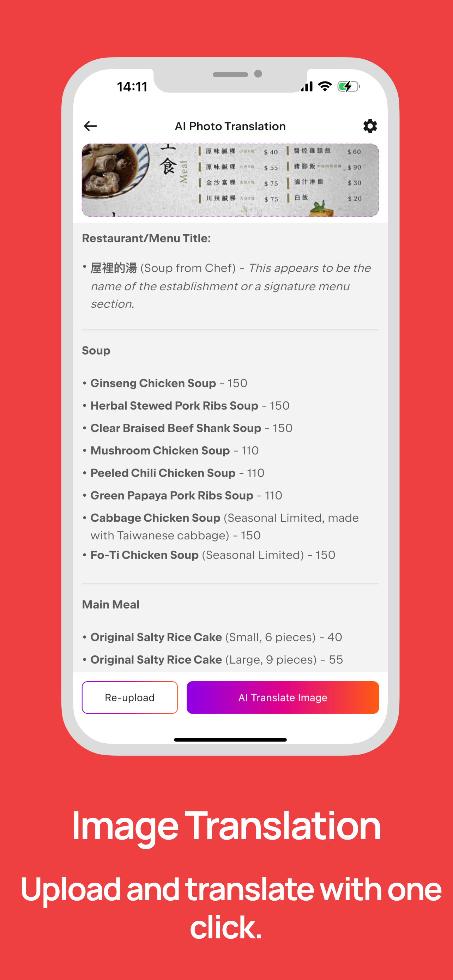453x980 pixels.
Task: Tap the AI Photo Translation title
Action: pyautogui.click(x=230, y=126)
